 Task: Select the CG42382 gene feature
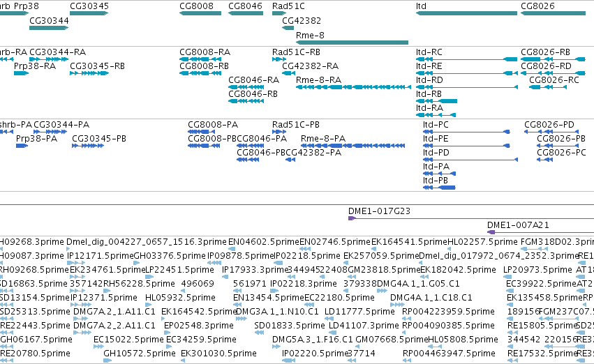[x=288, y=28]
